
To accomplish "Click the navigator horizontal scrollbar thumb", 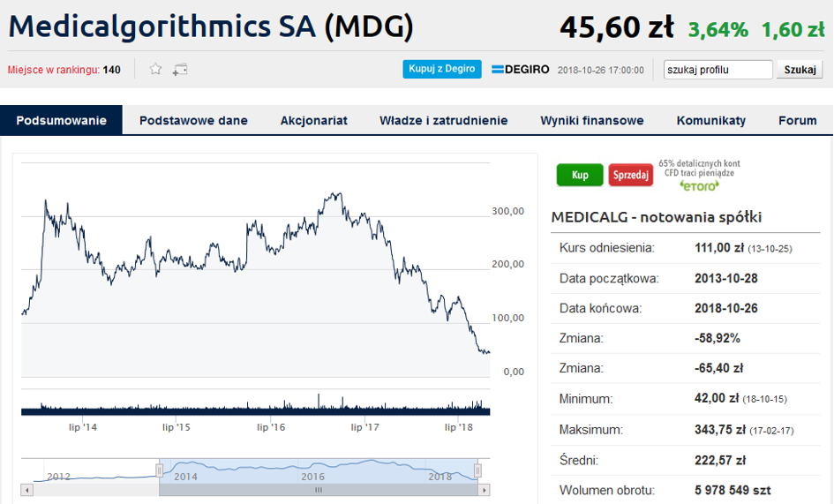I will pos(319,490).
